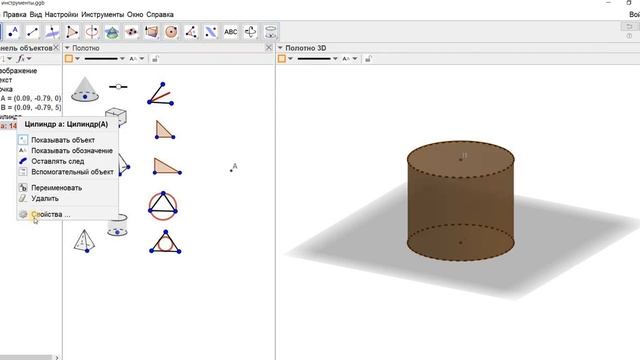Open color dropdown arrow in Полотно style bar
640x360 pixels.
point(77,59)
